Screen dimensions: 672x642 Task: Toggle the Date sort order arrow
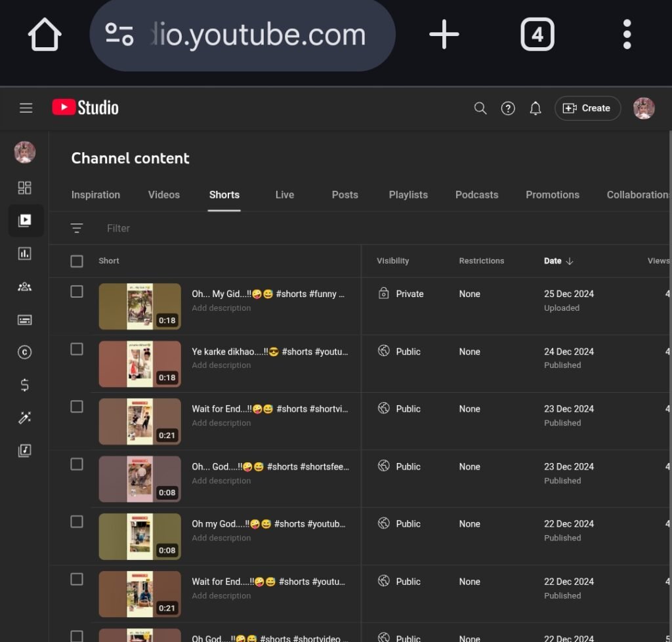[570, 260]
